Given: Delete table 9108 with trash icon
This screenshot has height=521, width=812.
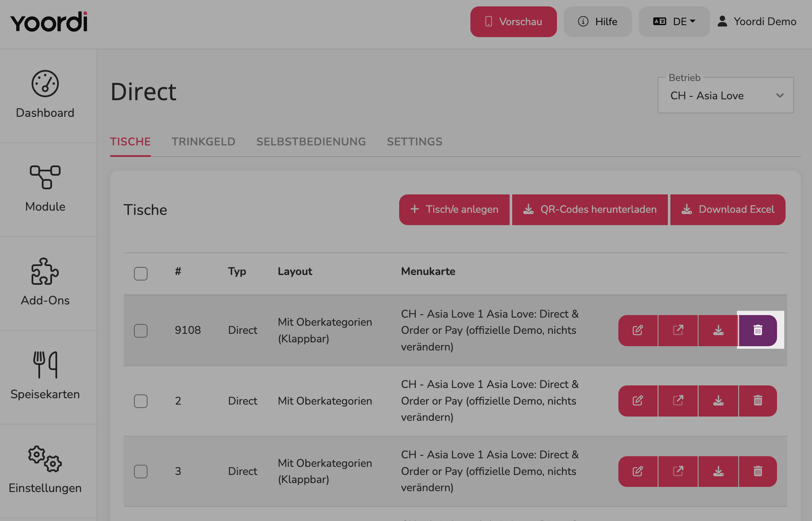Looking at the screenshot, I should [x=758, y=330].
